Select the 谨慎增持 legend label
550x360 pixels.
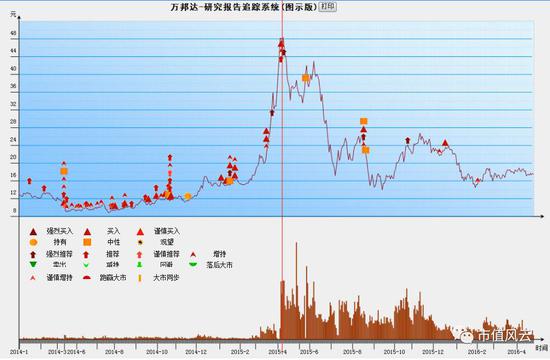(x=60, y=278)
